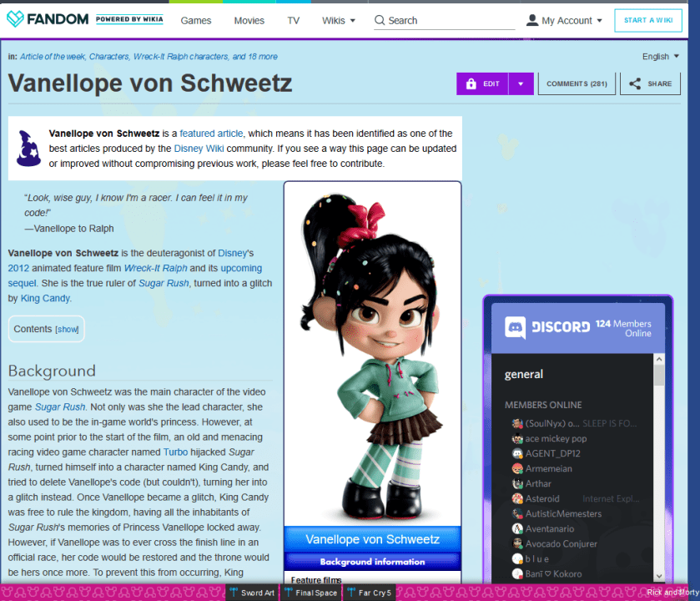Open the English language selector
Image resolution: width=700 pixels, height=601 pixels.
coord(660,56)
